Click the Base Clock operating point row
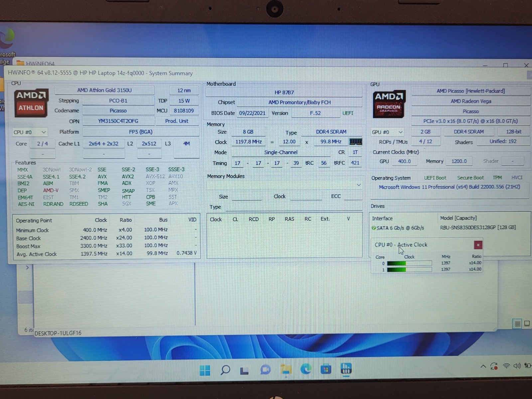The height and width of the screenshot is (399, 532). (x=106, y=238)
